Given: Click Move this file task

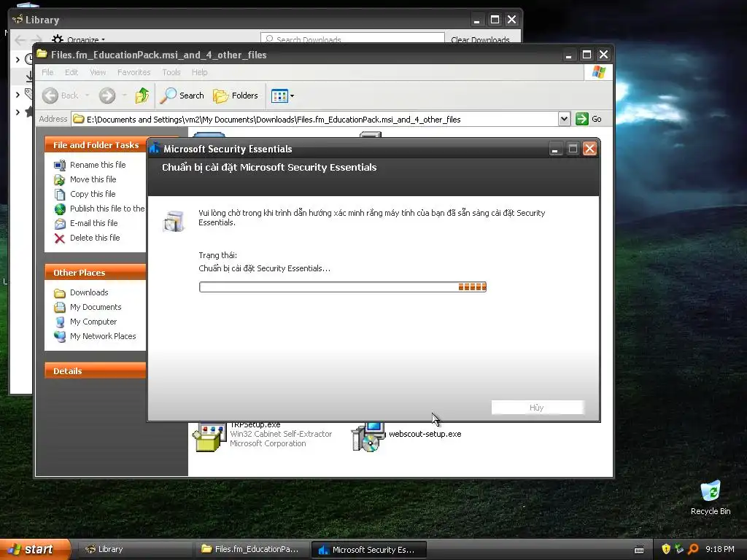Looking at the screenshot, I should pos(93,179).
